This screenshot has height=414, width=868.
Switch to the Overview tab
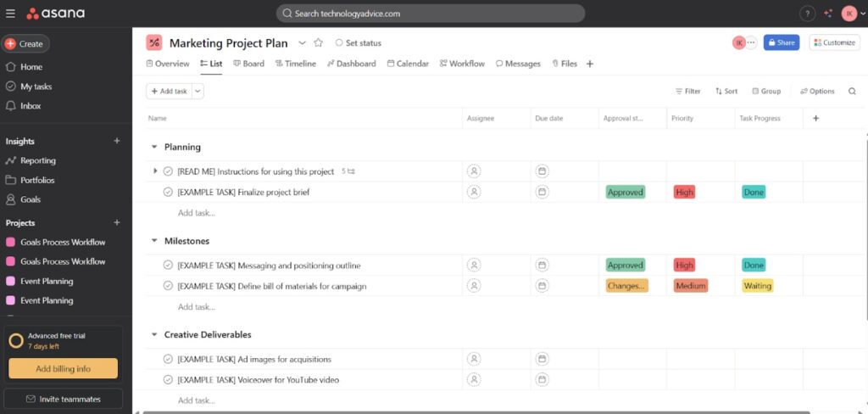(x=168, y=64)
